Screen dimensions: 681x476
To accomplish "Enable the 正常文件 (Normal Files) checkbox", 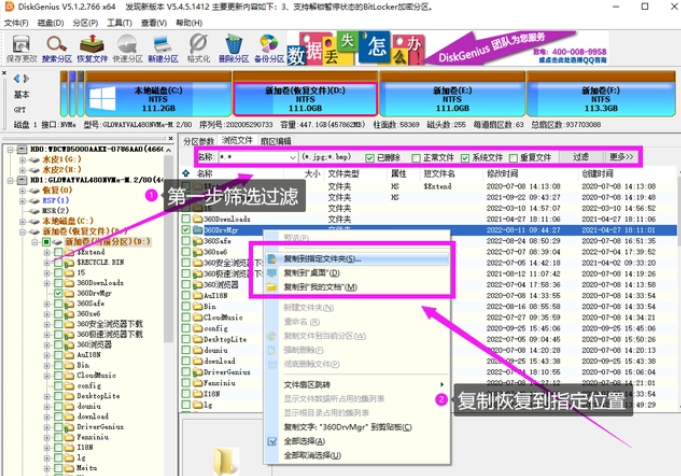I will tap(416, 157).
